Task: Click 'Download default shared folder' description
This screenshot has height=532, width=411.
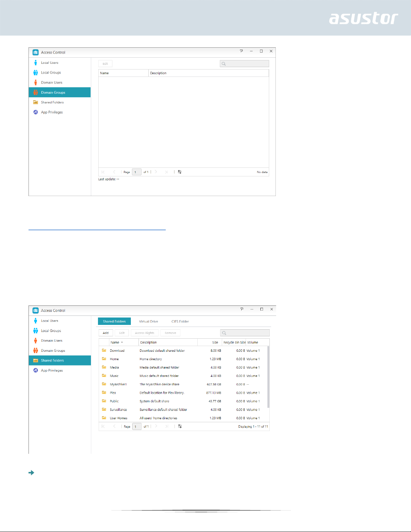Action: point(162,351)
